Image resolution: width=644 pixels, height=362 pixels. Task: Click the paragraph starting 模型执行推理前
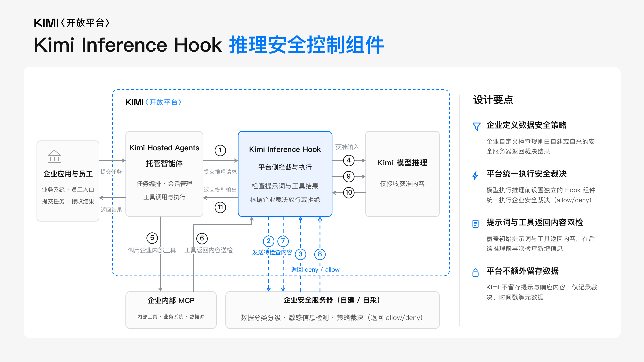tap(541, 195)
